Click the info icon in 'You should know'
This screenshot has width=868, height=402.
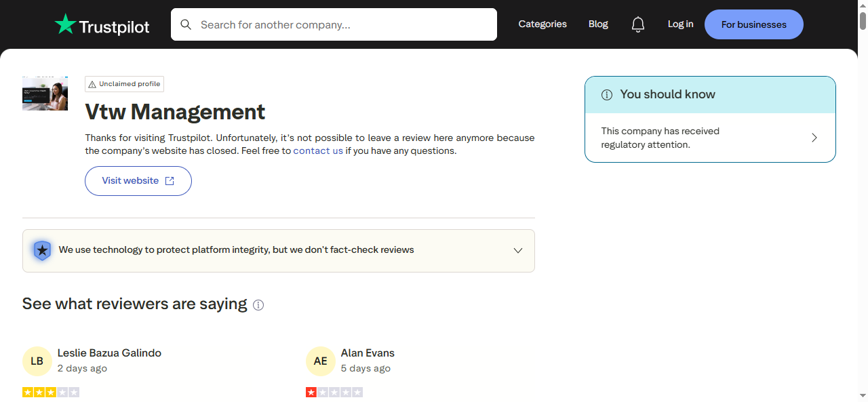pyautogui.click(x=607, y=95)
